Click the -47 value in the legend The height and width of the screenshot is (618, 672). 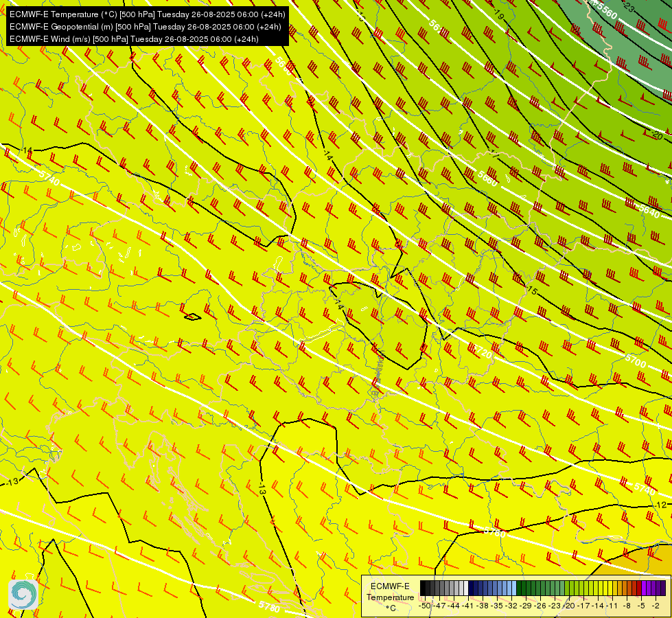coord(439,606)
